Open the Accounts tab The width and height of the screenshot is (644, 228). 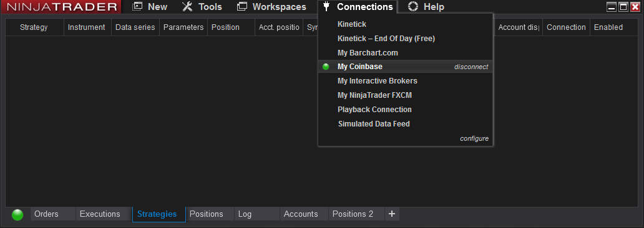[x=304, y=214]
